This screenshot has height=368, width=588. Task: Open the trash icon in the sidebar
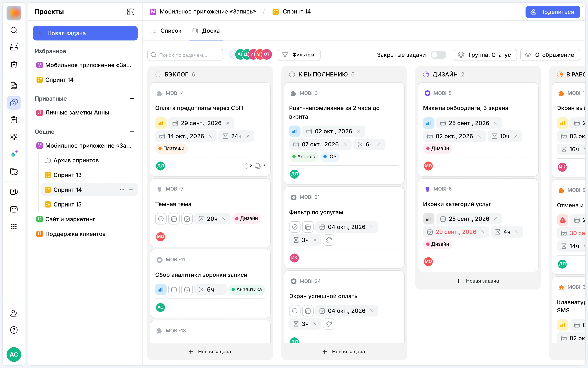[x=14, y=64]
